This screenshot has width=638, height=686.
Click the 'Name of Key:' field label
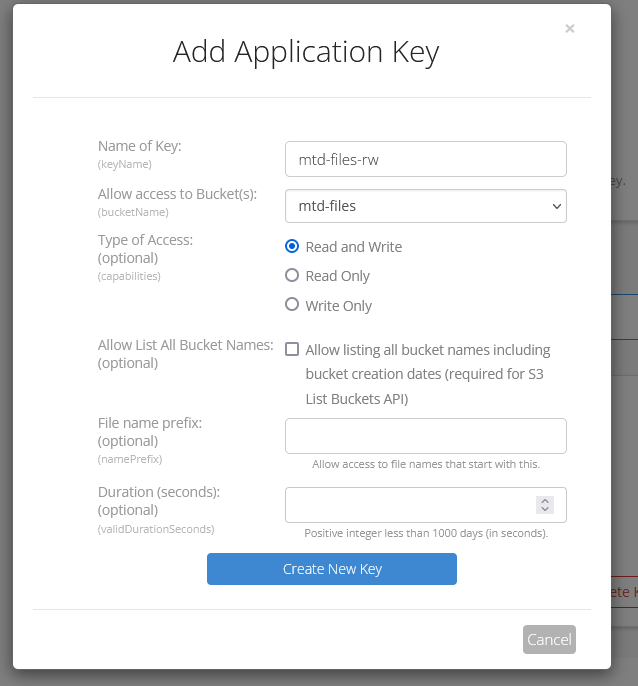pos(139,146)
